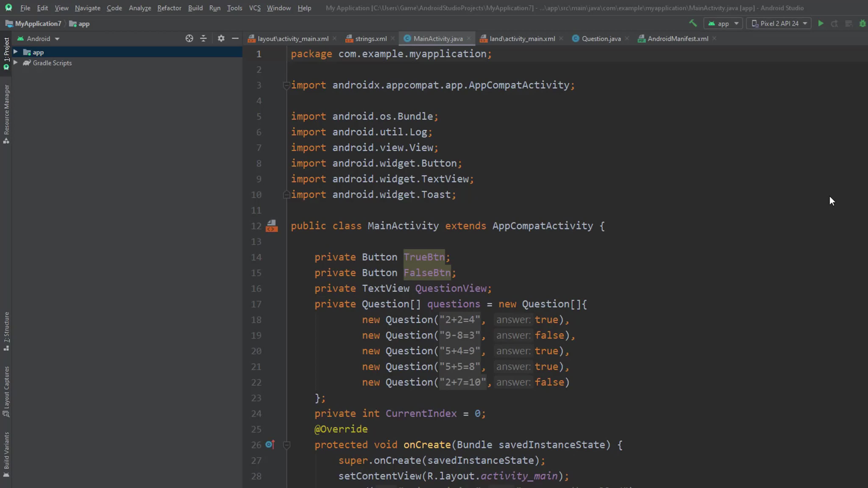
Task: Click the Collapse All icon in Project panel
Action: pyautogui.click(x=203, y=39)
